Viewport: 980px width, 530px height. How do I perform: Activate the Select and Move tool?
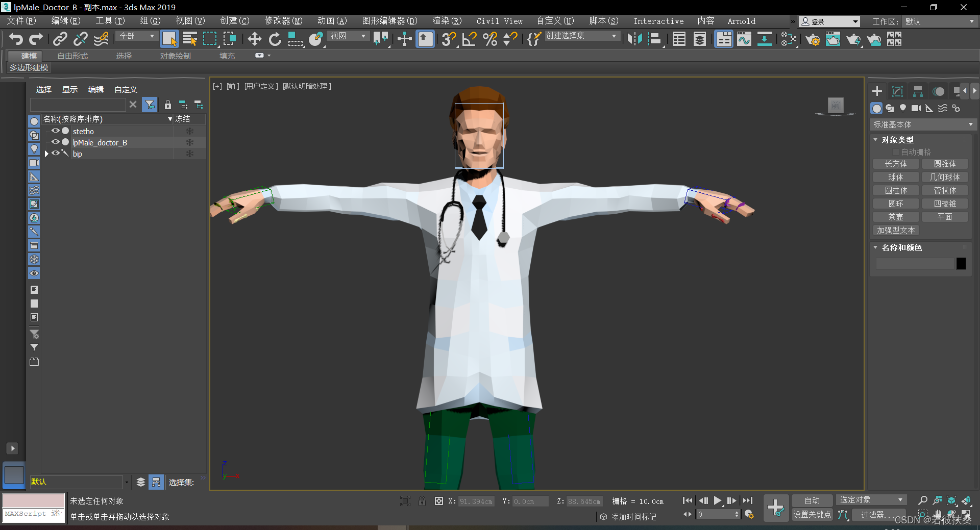pyautogui.click(x=254, y=39)
